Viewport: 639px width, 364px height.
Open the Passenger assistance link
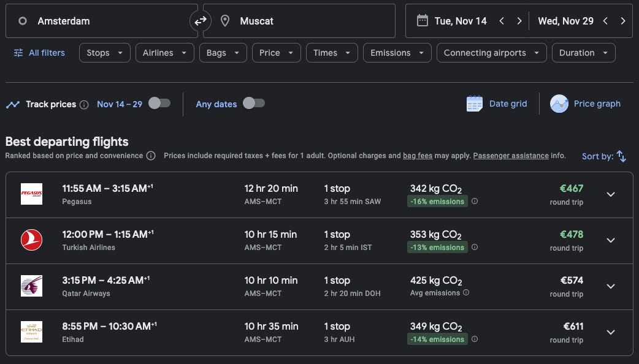coord(511,156)
